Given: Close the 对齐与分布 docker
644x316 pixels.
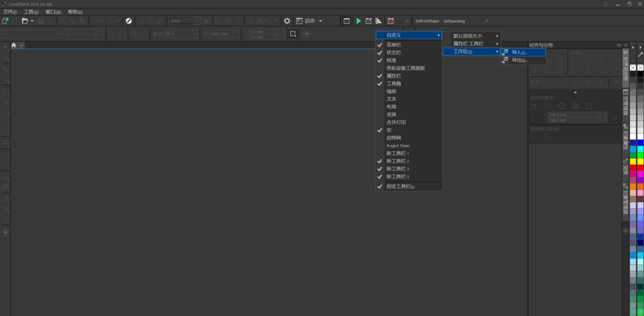Looking at the screenshot, I should pyautogui.click(x=625, y=45).
